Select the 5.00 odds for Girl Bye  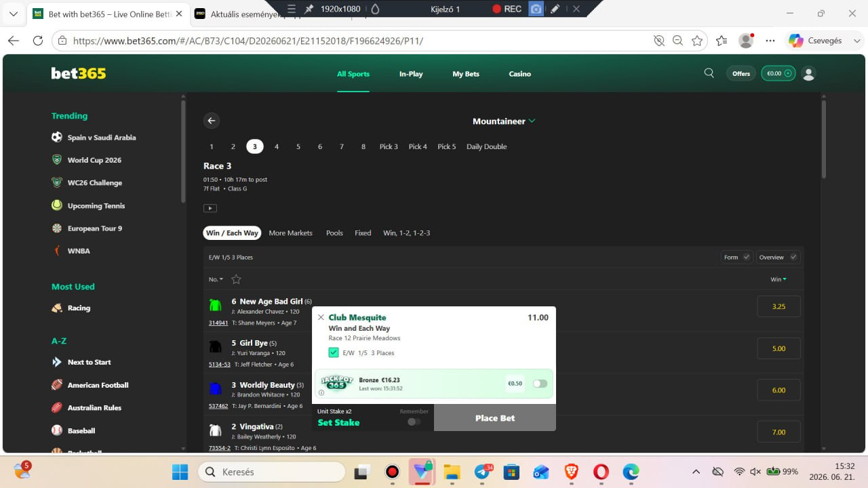point(778,348)
